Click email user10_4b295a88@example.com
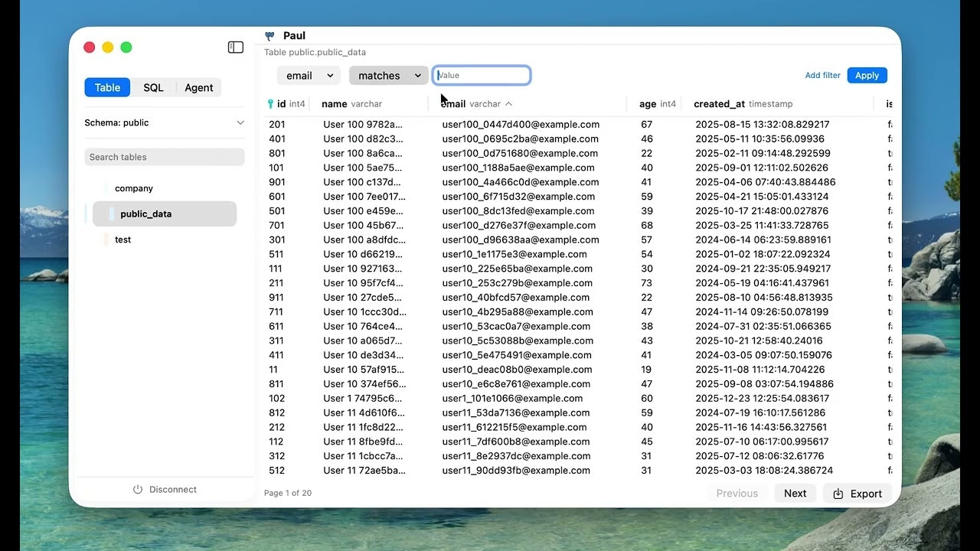Image resolution: width=980 pixels, height=551 pixels. 518,312
